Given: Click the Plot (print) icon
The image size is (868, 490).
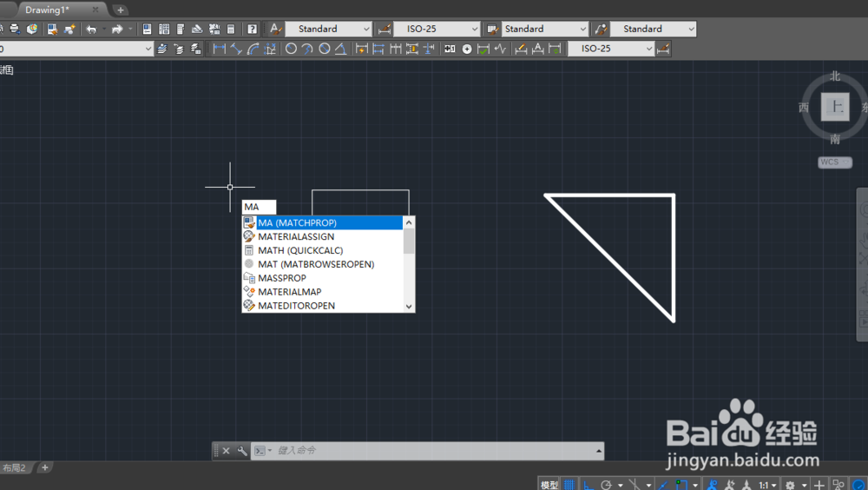Looking at the screenshot, I should click(x=15, y=29).
